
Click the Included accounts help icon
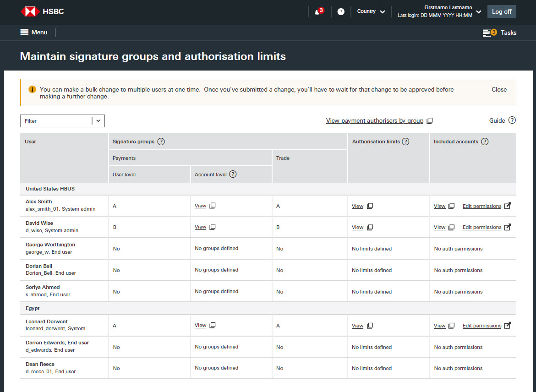(485, 142)
